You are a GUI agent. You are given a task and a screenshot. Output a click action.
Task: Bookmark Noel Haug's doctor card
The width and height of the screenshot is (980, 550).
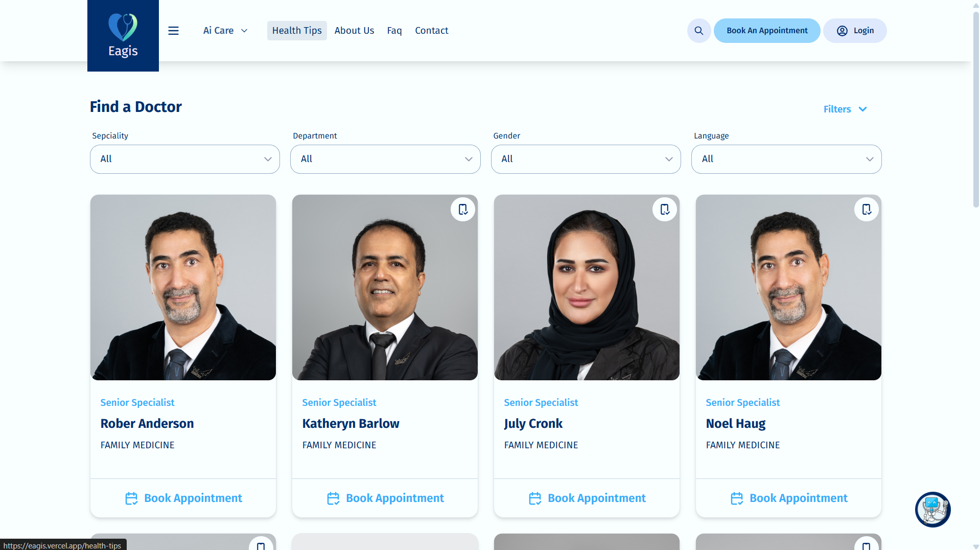pyautogui.click(x=867, y=209)
